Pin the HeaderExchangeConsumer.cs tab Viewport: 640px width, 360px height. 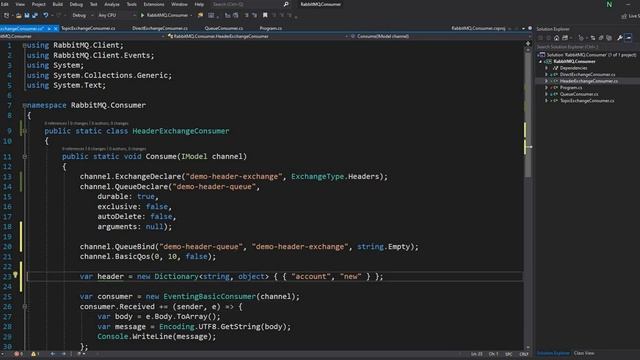(49, 29)
